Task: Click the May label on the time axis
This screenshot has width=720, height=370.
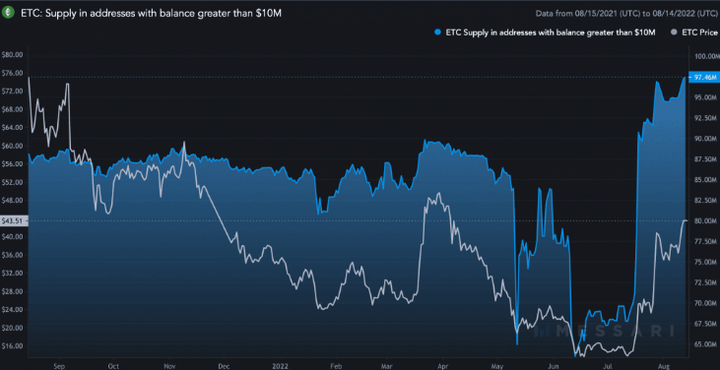Action: pos(497,366)
